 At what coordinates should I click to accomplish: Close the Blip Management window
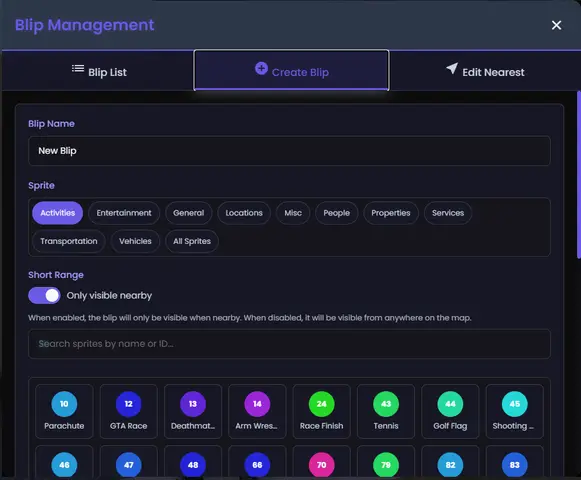556,25
